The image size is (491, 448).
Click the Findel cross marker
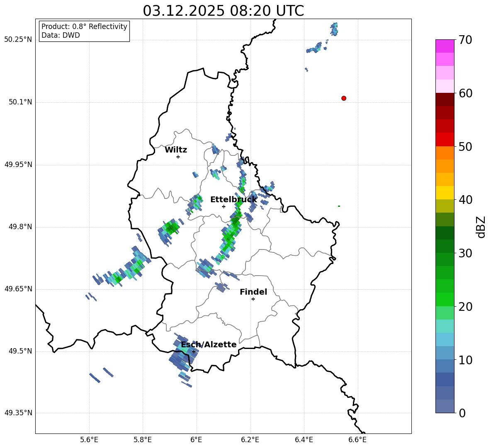(x=253, y=299)
